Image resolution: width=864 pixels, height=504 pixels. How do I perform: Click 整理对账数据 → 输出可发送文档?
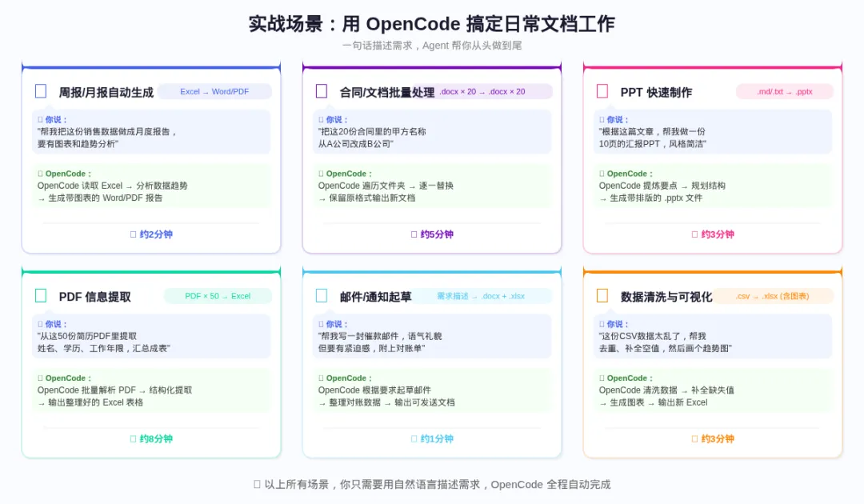tap(387, 402)
